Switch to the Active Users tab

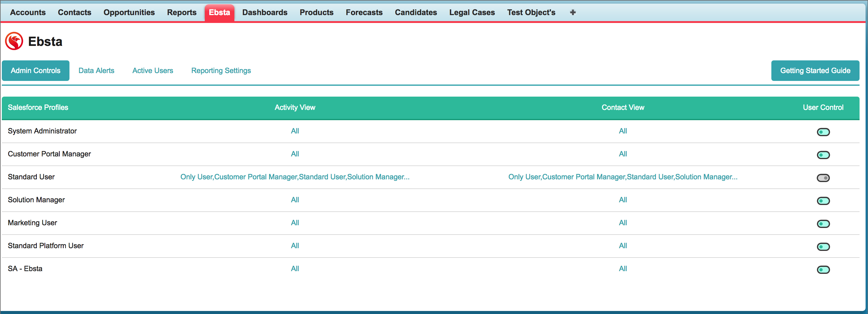point(153,71)
